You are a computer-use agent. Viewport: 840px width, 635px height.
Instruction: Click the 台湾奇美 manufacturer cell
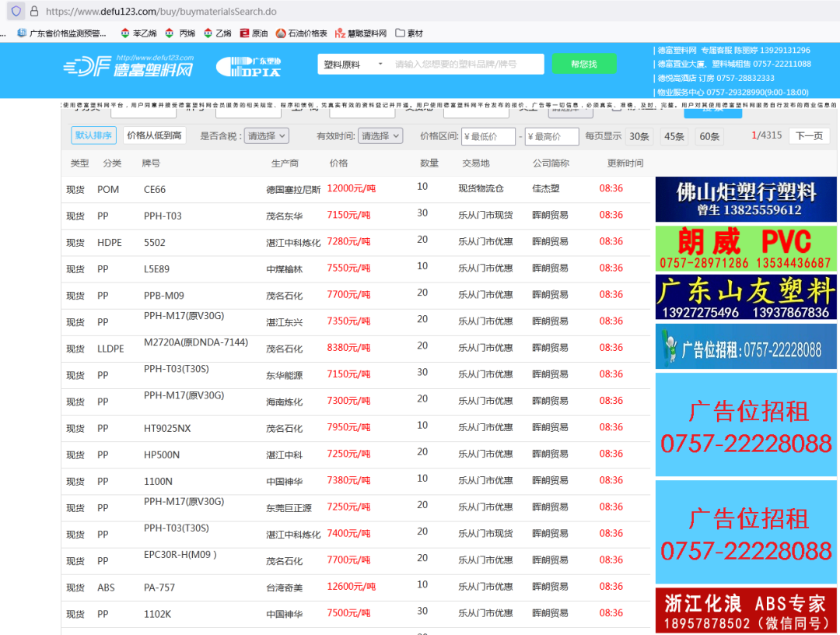(285, 588)
